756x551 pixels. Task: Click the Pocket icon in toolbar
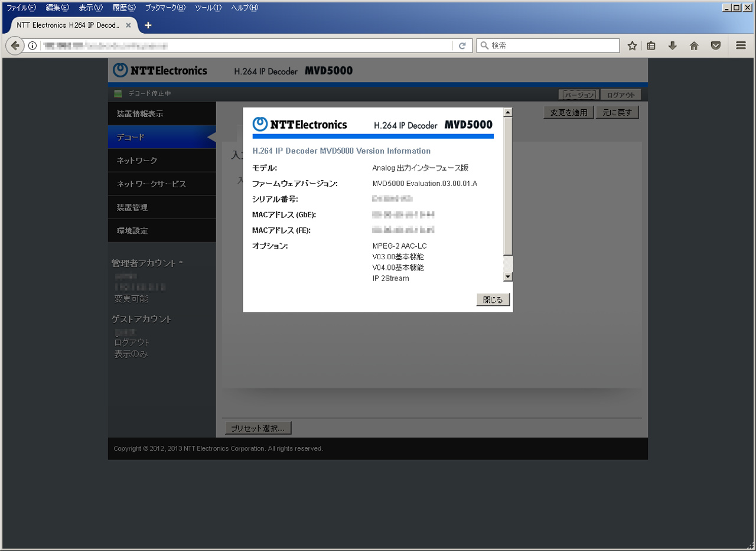(715, 45)
